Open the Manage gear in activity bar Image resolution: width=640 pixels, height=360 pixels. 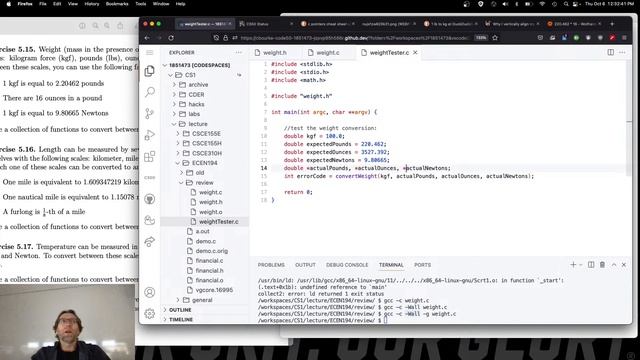coord(150,313)
